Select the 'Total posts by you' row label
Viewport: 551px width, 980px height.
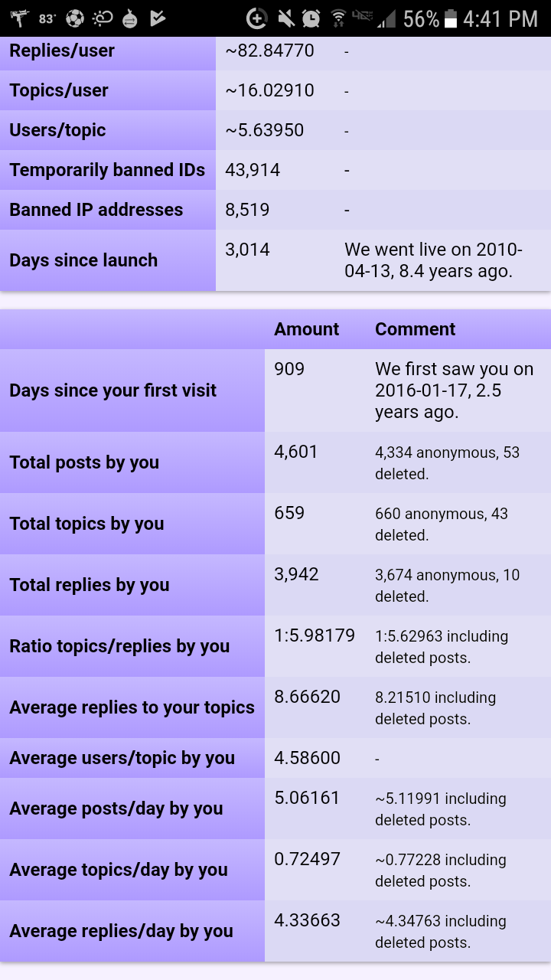tap(84, 462)
